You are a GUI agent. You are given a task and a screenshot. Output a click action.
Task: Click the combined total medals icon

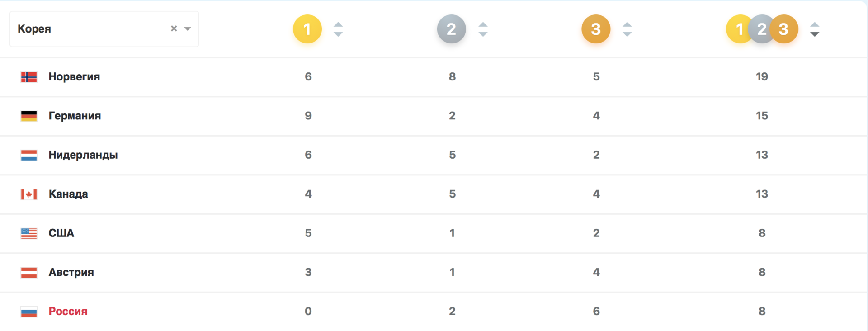(762, 29)
